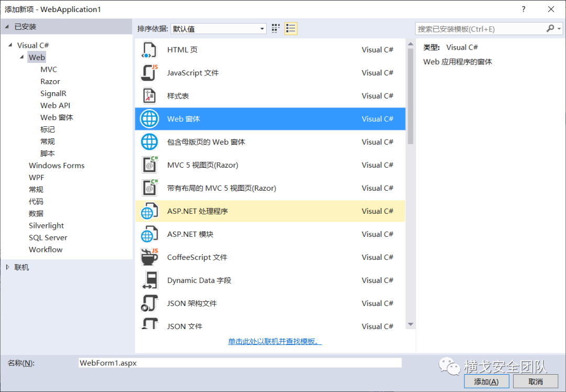This screenshot has width=566, height=392.
Task: Click the search magnifier icon
Action: pyautogui.click(x=550, y=28)
